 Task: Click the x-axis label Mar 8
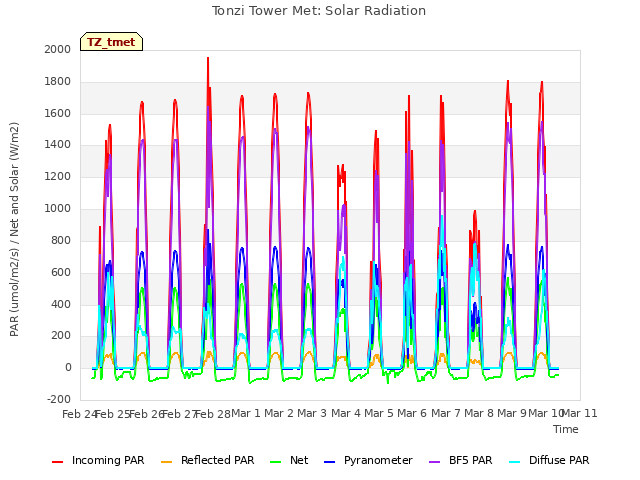pyautogui.click(x=479, y=413)
